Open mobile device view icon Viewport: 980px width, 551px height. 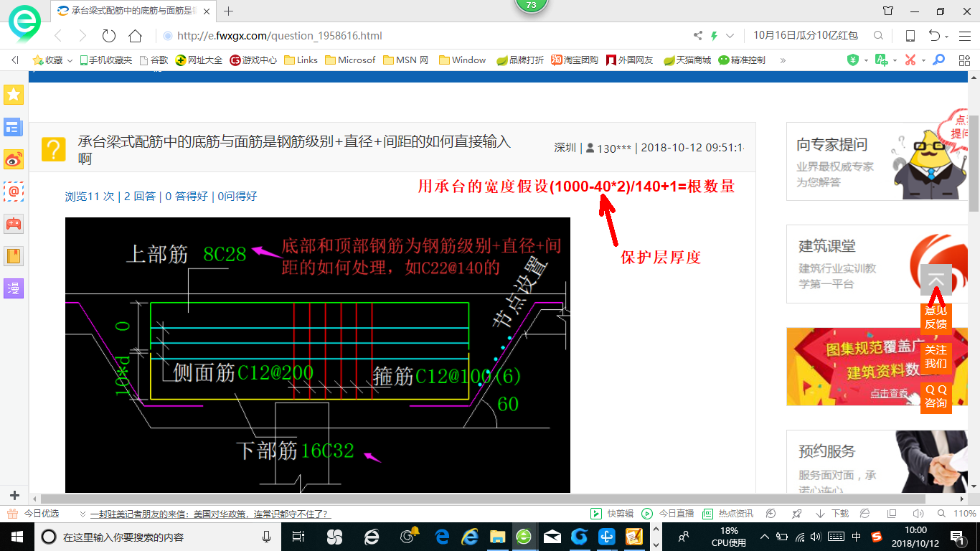910,36
